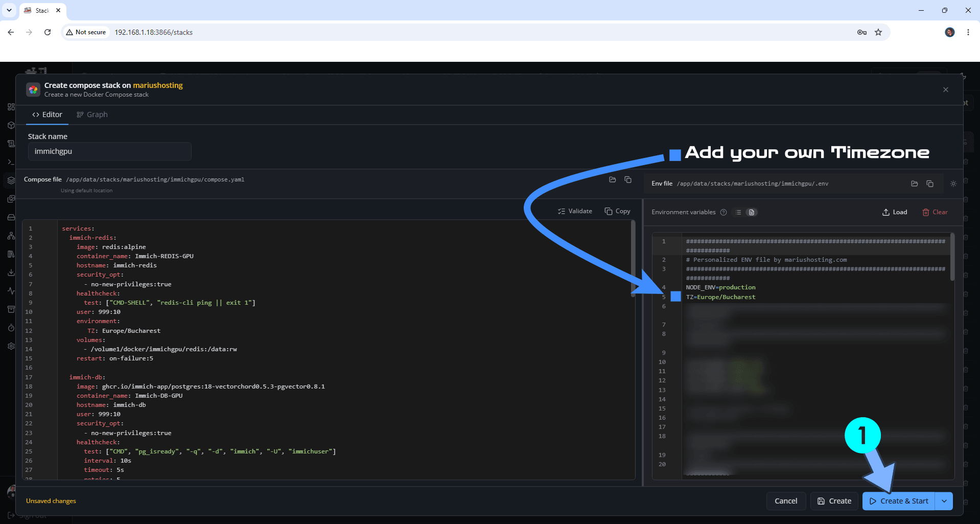Open terminal icon in left sidebar
The width and height of the screenshot is (980, 524).
coord(11,162)
